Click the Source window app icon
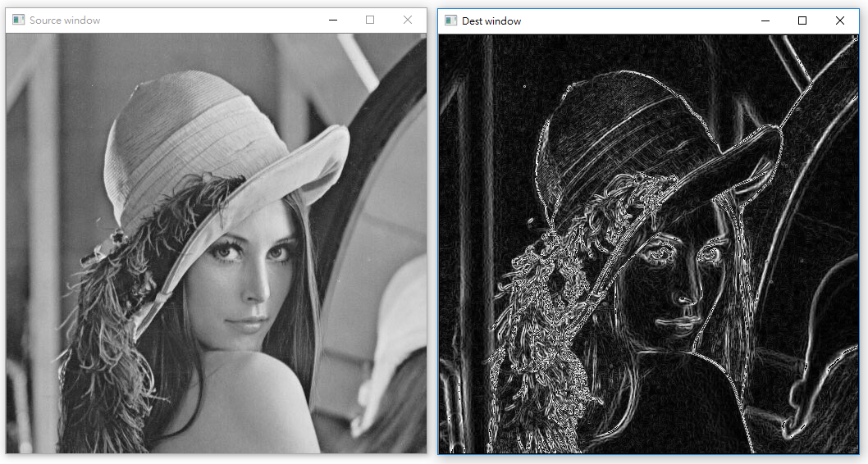This screenshot has height=464, width=868. click(18, 20)
